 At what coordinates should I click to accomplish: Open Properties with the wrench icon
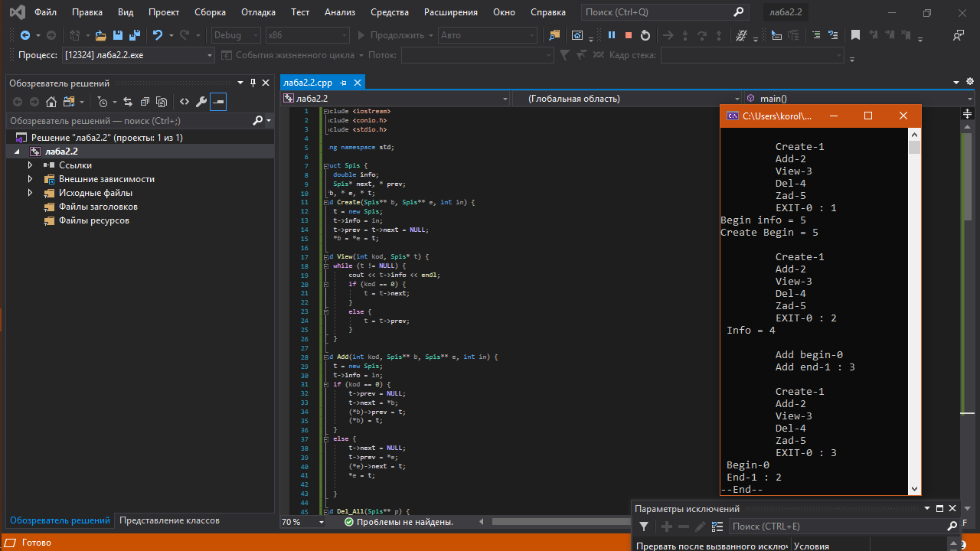click(201, 102)
